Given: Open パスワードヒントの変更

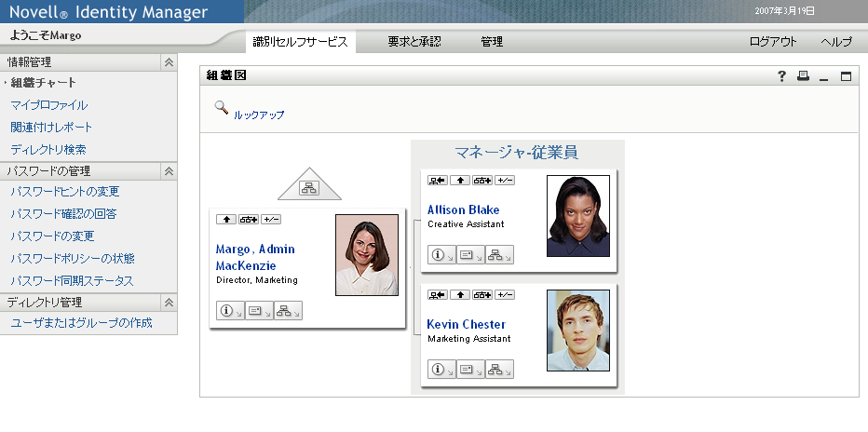Looking at the screenshot, I should click(65, 192).
